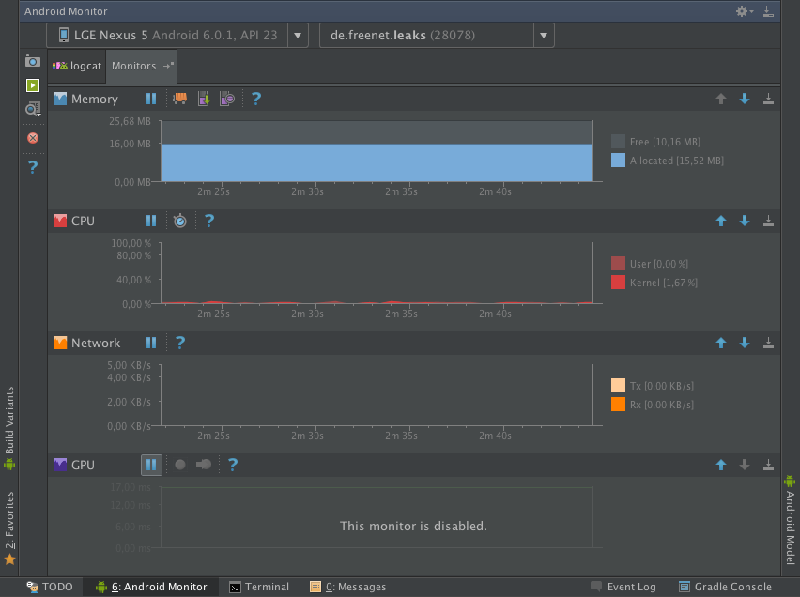Click the Allocated memory legend swatch
This screenshot has height=597, width=800.
(x=618, y=160)
